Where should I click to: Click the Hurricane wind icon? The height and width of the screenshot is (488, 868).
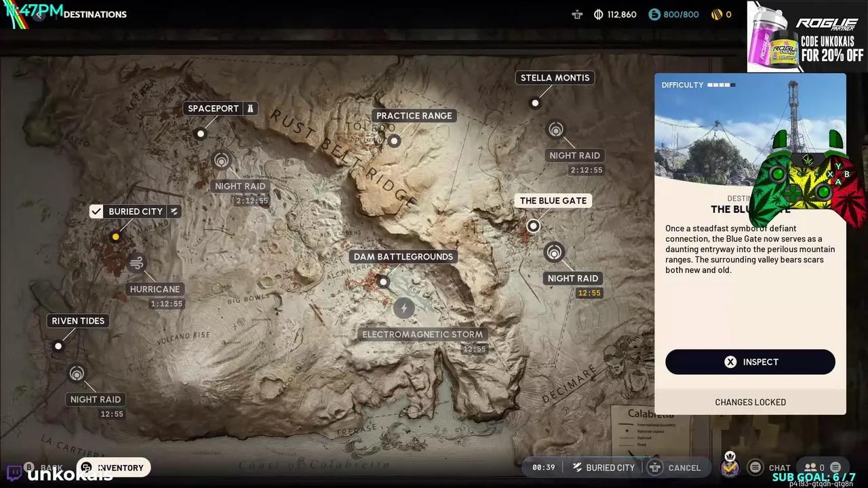tap(136, 262)
